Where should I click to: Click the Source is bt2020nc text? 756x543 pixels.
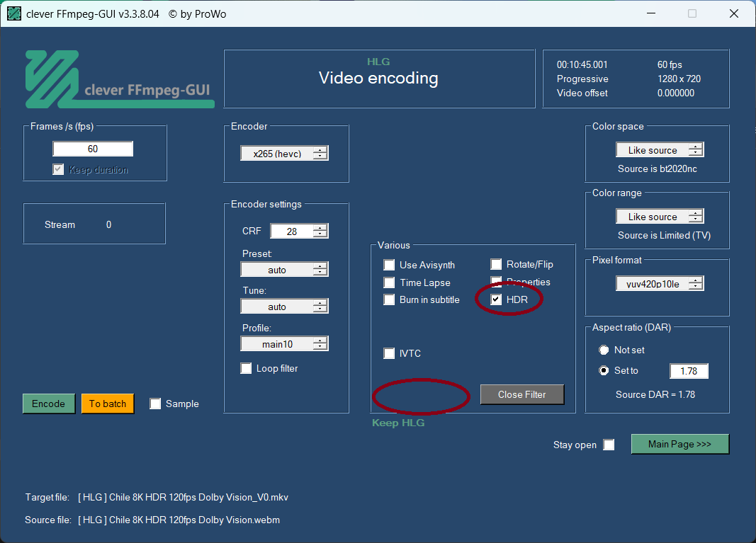[x=658, y=168]
